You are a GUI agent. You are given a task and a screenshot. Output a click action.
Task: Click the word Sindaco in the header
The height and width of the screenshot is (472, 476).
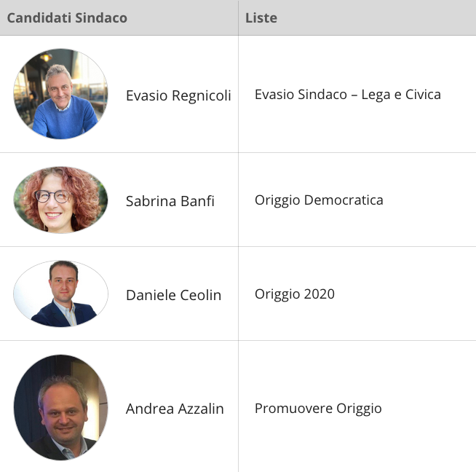[101, 18]
